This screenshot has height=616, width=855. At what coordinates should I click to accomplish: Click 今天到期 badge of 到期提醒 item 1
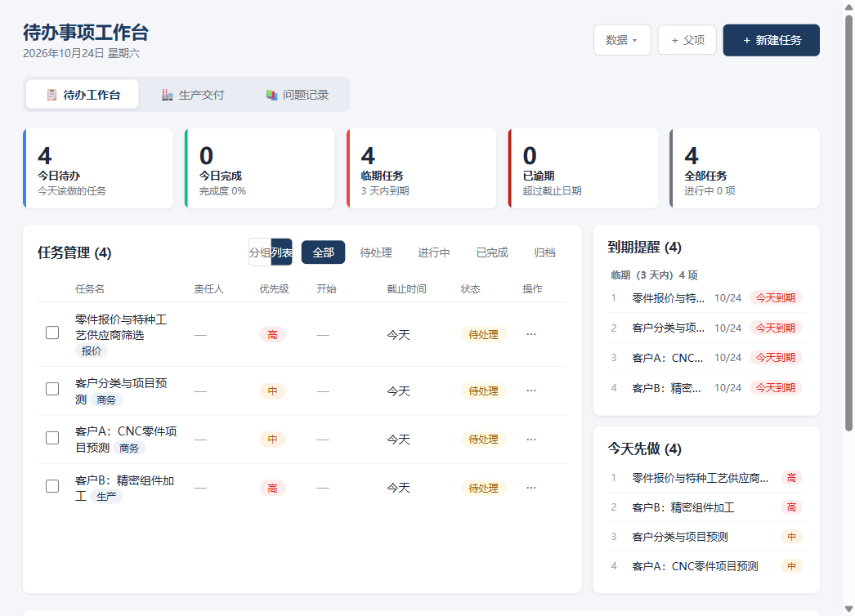click(x=776, y=298)
